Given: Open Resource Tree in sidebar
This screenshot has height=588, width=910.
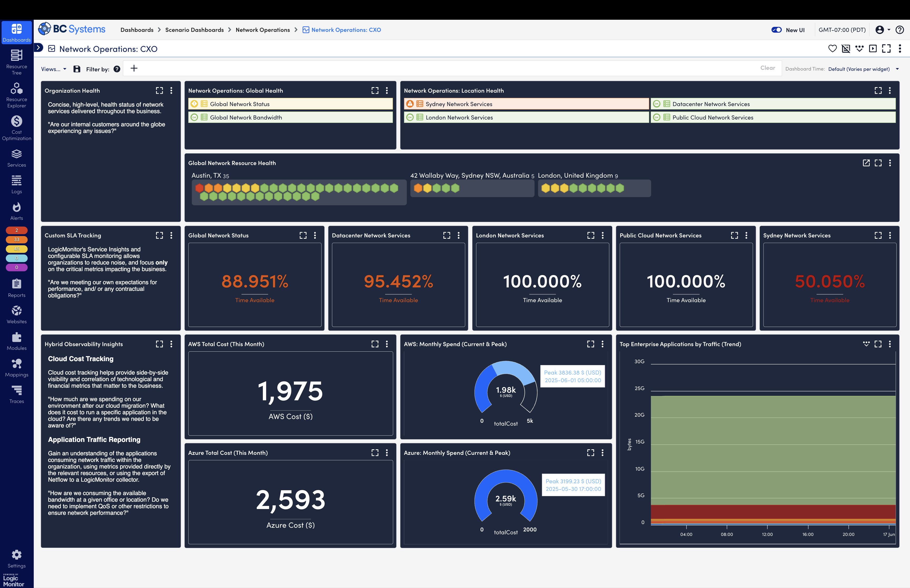Looking at the screenshot, I should (16, 62).
